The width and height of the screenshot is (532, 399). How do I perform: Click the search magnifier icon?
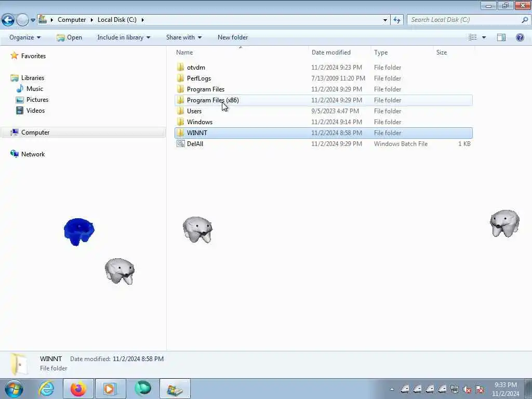[x=525, y=20]
